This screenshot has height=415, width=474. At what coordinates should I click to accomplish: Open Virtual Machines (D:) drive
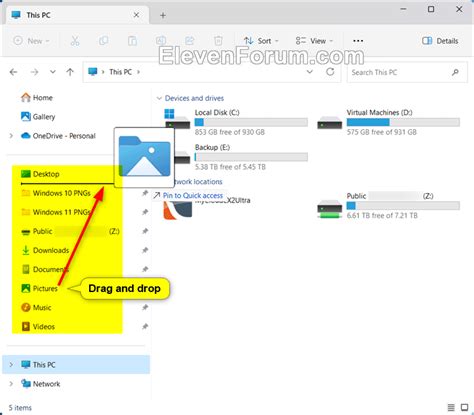(x=388, y=122)
